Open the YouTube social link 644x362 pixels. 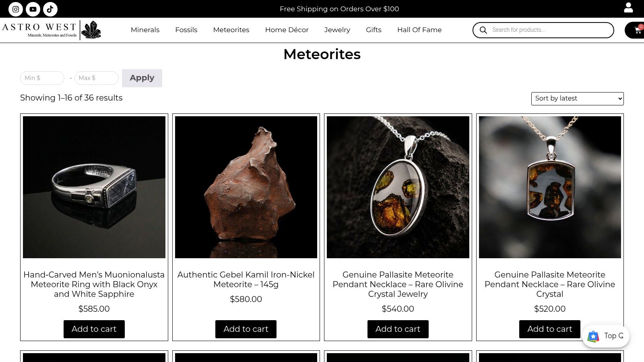[x=33, y=9]
